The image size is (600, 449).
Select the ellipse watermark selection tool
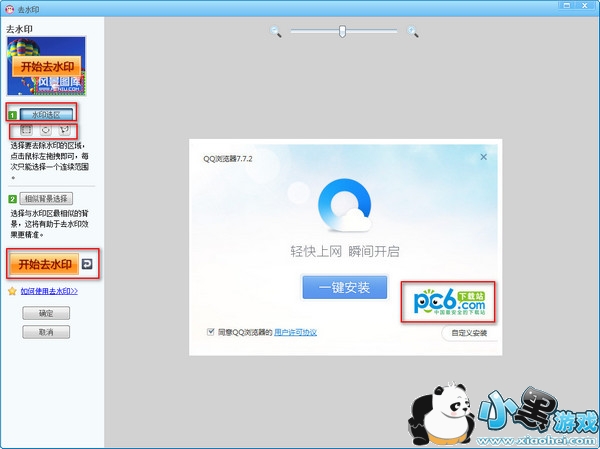coord(44,130)
